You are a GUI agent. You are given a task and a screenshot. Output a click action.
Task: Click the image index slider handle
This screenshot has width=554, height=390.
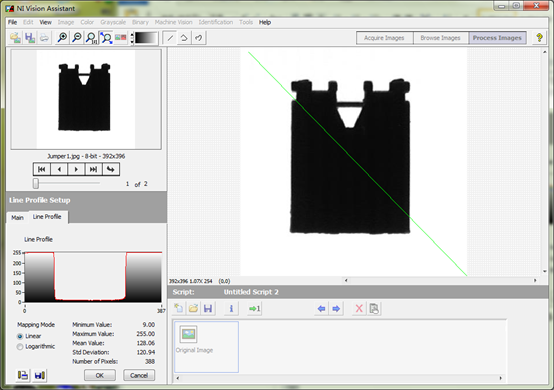click(x=36, y=183)
